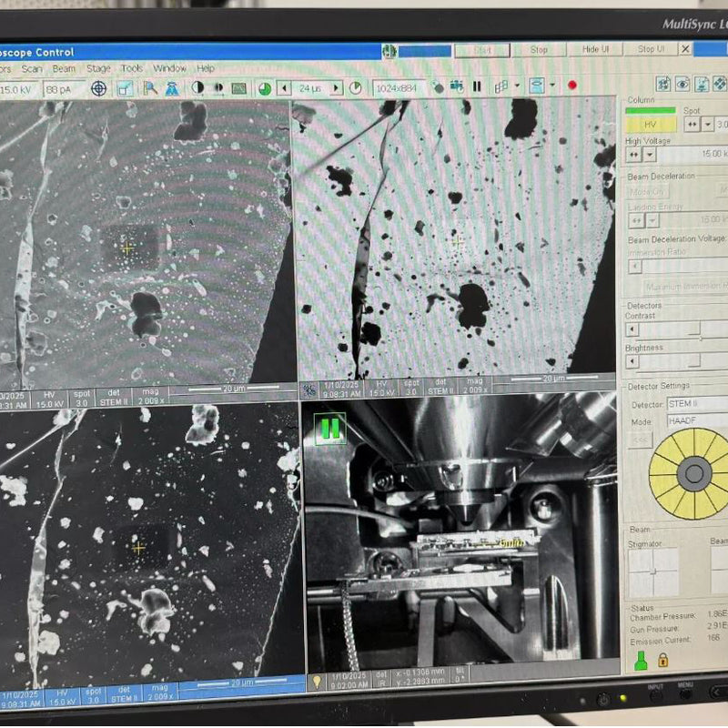This screenshot has width=728, height=728.
Task: Open the Window menu
Action: click(x=169, y=68)
